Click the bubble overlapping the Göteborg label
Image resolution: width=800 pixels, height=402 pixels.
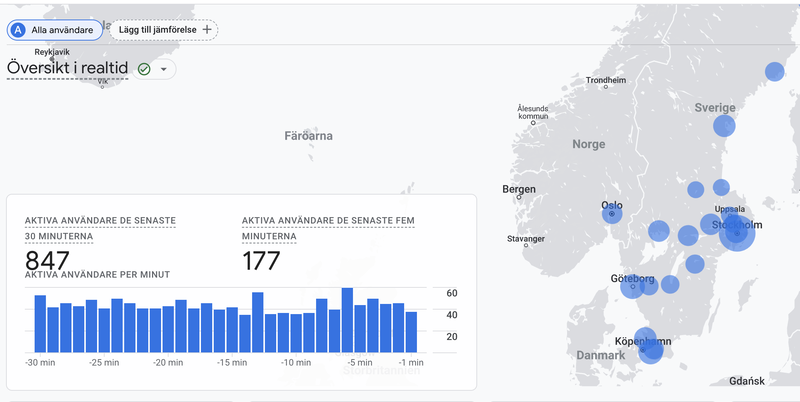[633, 286]
